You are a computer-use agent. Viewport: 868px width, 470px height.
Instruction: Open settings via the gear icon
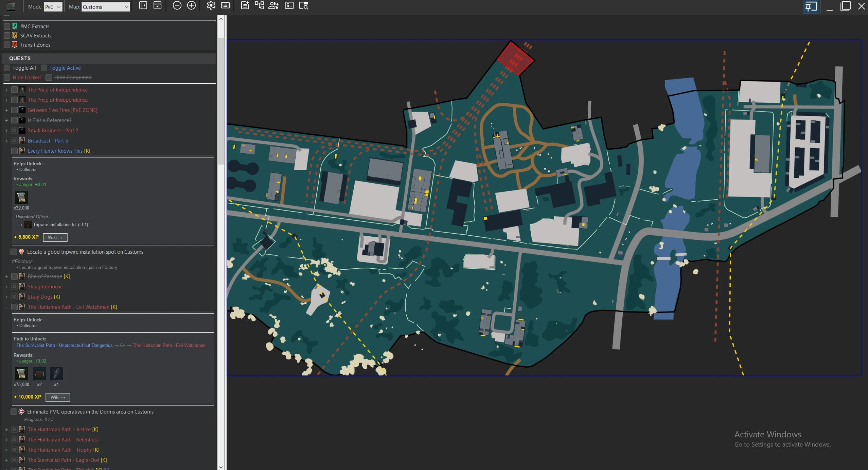pos(211,5)
